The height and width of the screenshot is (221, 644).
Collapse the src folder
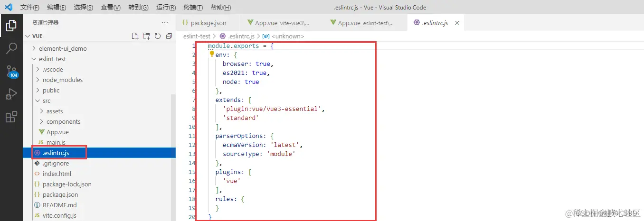coord(38,101)
